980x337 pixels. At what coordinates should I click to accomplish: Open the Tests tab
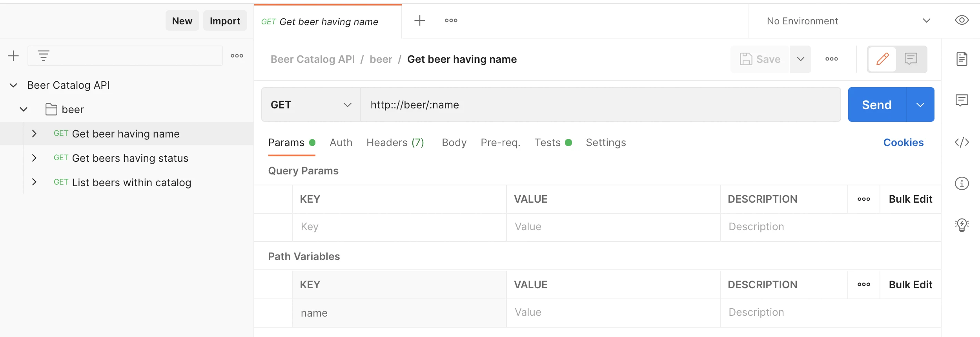[x=548, y=143]
